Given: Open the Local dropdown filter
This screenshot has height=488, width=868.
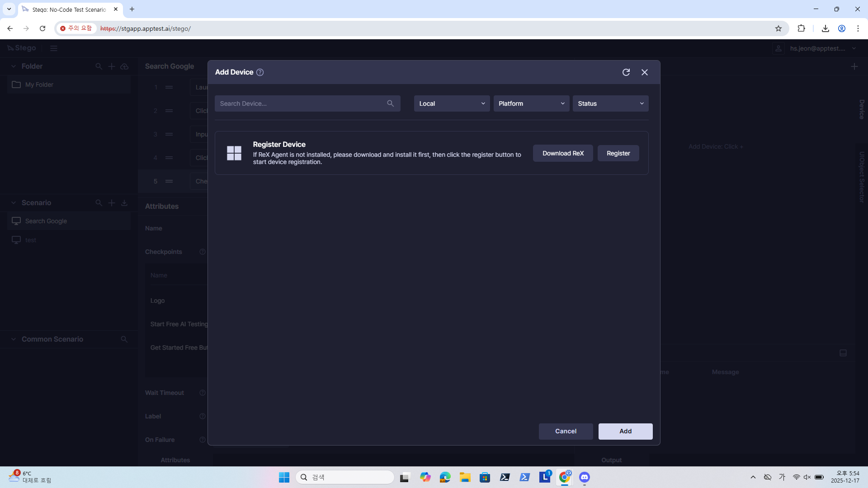Looking at the screenshot, I should pos(452,103).
